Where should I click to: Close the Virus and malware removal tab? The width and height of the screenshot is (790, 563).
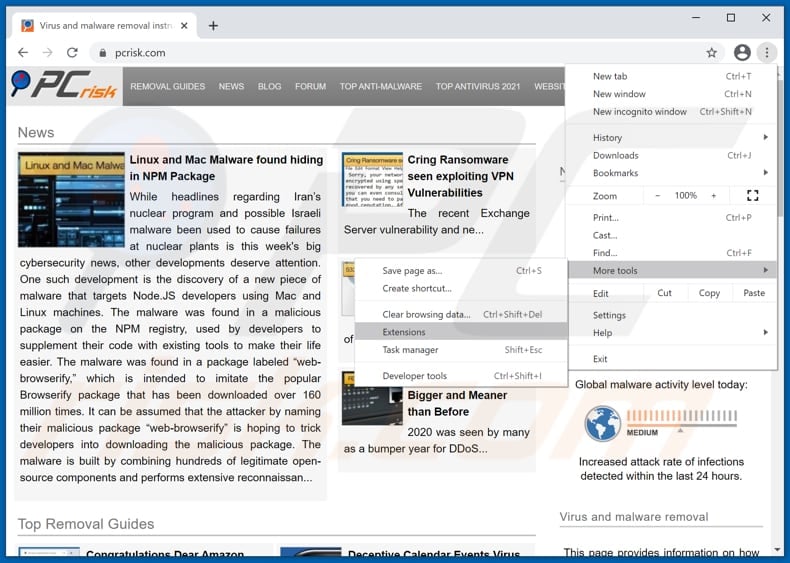click(x=183, y=25)
